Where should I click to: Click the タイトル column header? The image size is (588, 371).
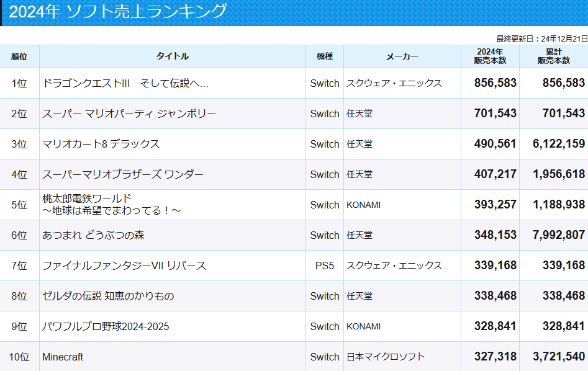[x=173, y=56]
